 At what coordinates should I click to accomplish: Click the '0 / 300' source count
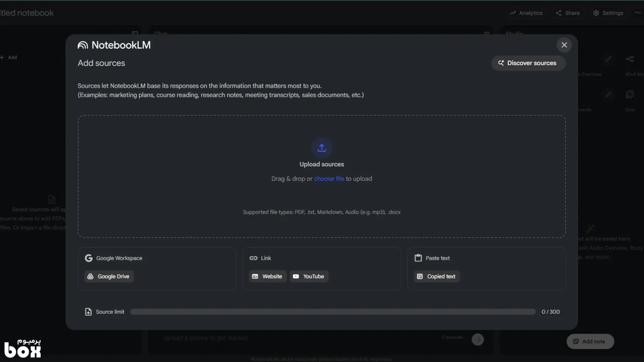point(550,312)
